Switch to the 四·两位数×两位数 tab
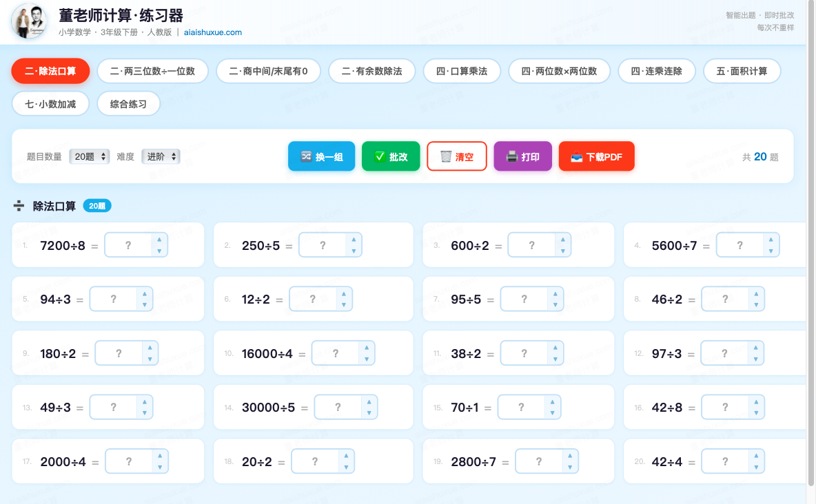Viewport: 816px width, 504px height. (559, 71)
